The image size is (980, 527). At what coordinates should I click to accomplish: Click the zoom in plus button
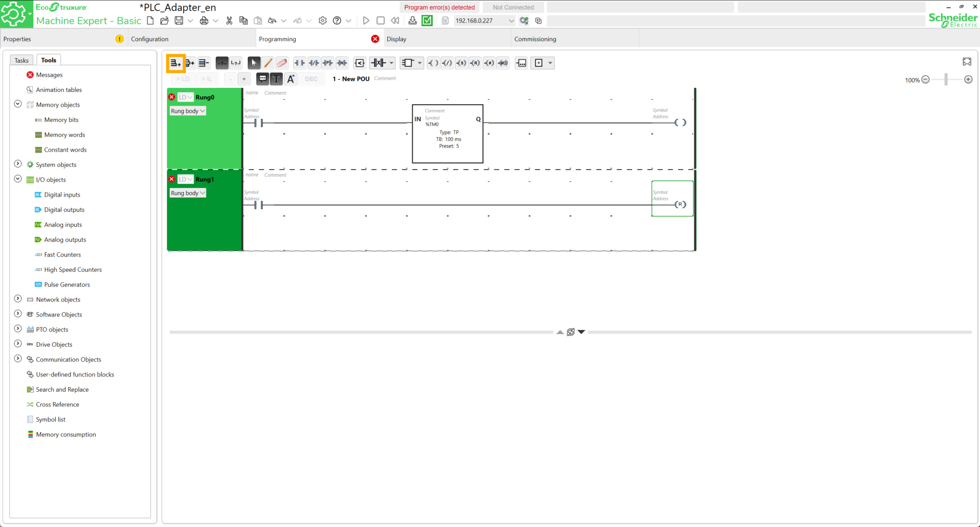[968, 80]
